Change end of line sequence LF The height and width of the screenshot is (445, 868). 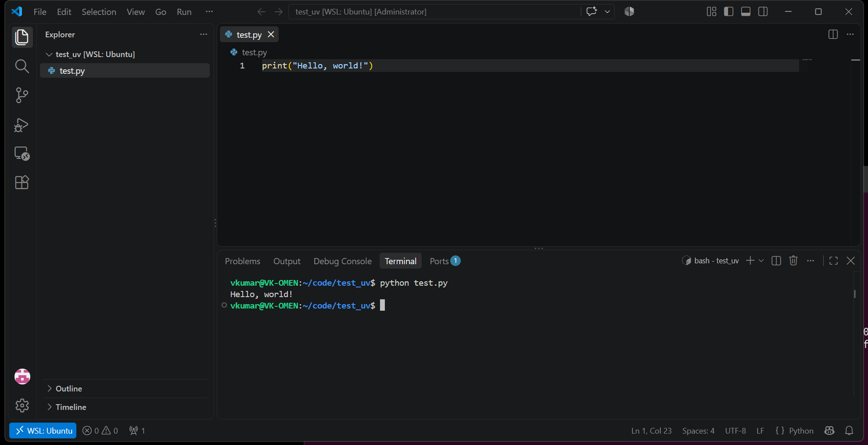click(760, 431)
